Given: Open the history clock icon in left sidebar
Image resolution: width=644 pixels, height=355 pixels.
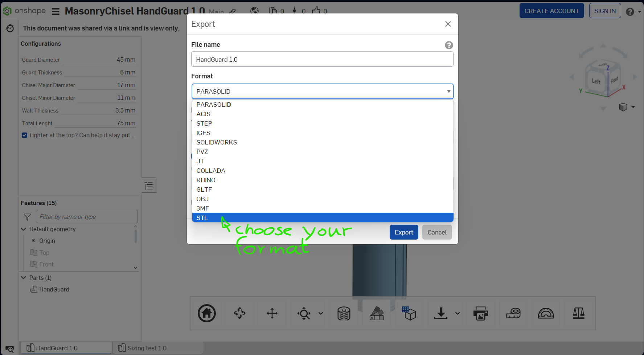Looking at the screenshot, I should click(x=10, y=28).
